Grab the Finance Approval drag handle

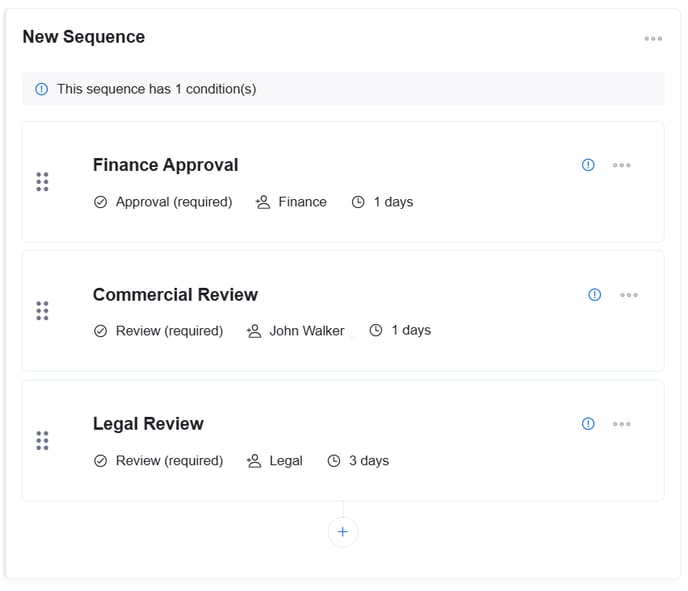42,182
